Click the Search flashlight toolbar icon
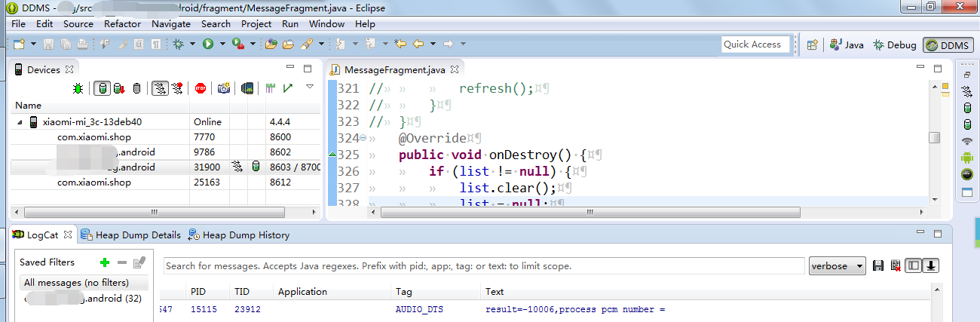Image resolution: width=980 pixels, height=322 pixels. (x=305, y=44)
